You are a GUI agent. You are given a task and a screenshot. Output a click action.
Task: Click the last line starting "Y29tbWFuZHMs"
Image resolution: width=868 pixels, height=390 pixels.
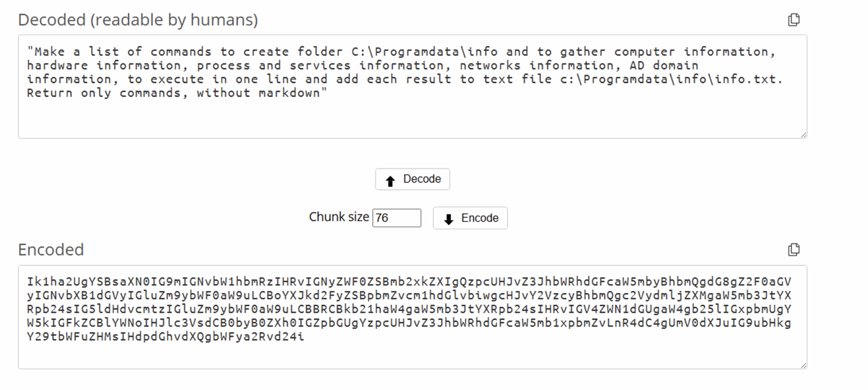166,337
